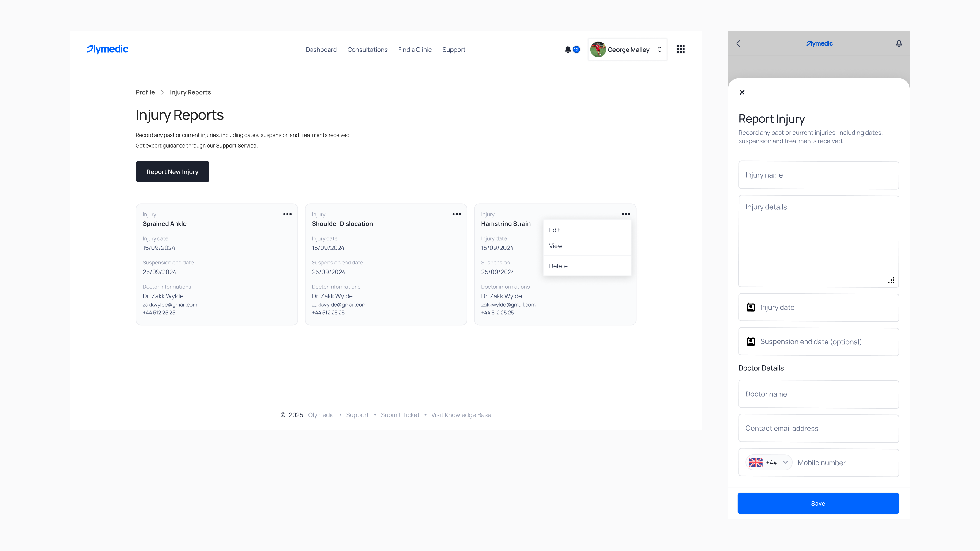This screenshot has height=551, width=980.
Task: Click zakkwylde@gmail.com in Shoulder Dislocation card
Action: 339,305
